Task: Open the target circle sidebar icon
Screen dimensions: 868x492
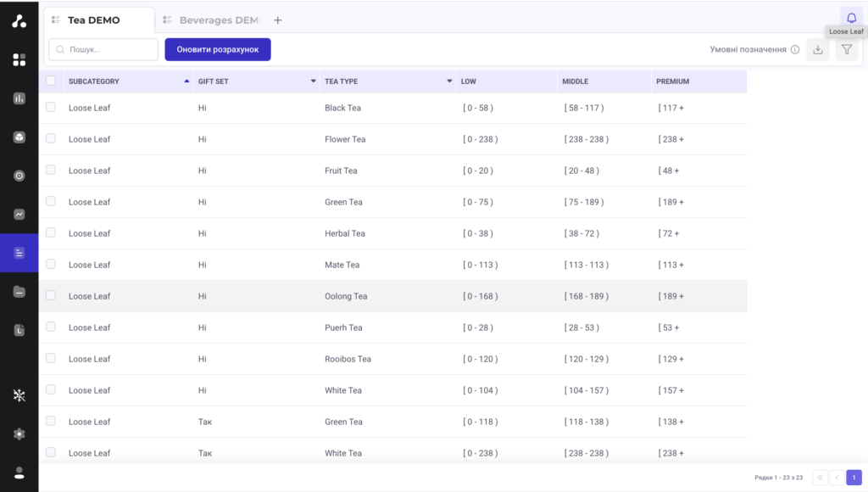Action: [x=19, y=176]
